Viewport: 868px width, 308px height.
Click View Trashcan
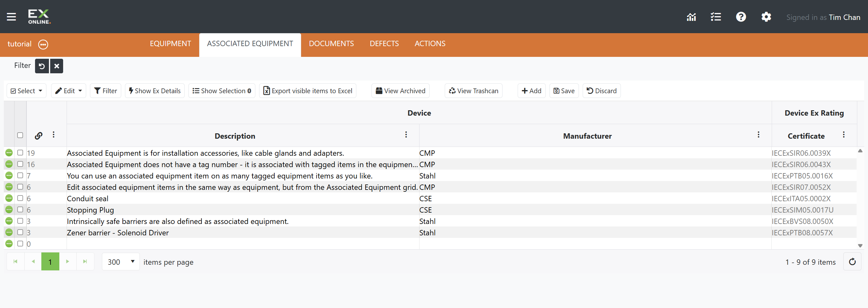[x=473, y=91]
